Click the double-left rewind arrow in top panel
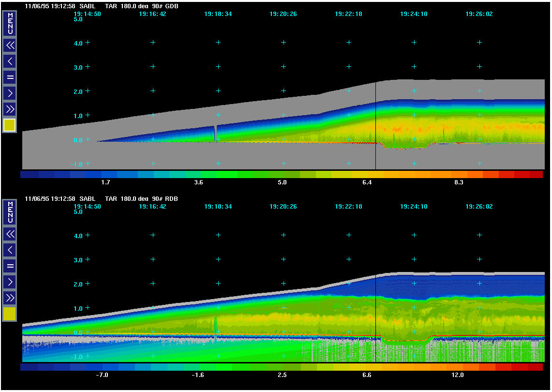The width and height of the screenshot is (552, 392). [x=10, y=45]
